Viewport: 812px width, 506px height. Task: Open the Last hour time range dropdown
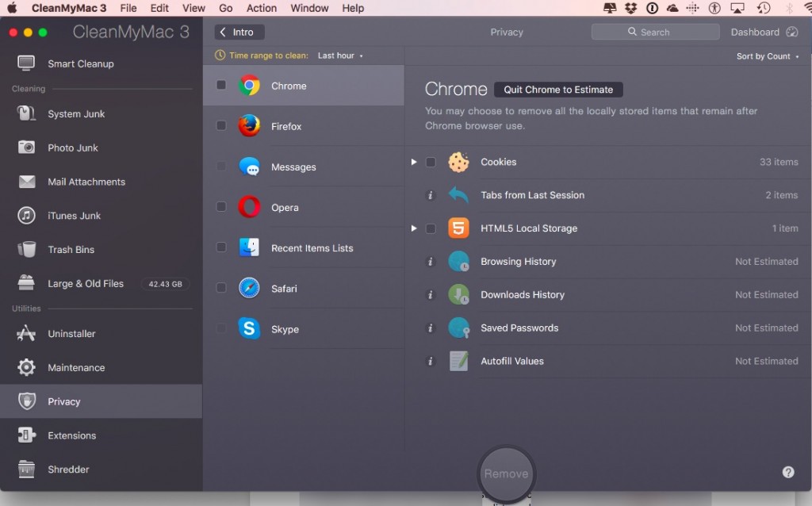[340, 56]
